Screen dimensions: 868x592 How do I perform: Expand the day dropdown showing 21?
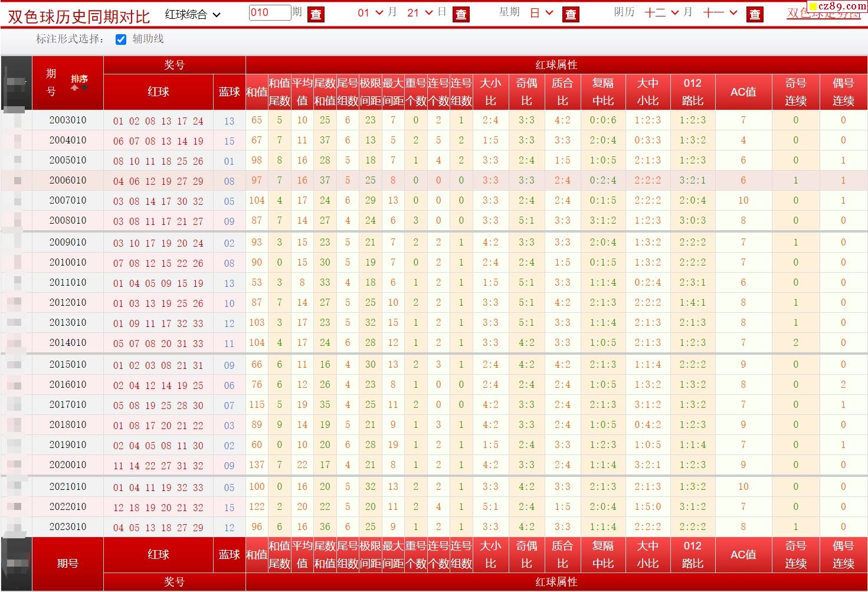point(420,13)
